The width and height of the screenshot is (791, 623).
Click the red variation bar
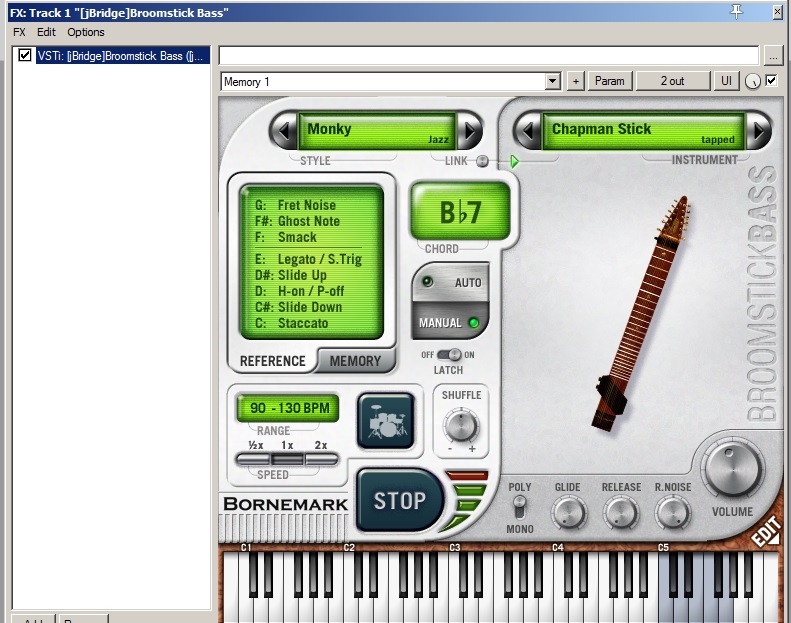pos(467,475)
